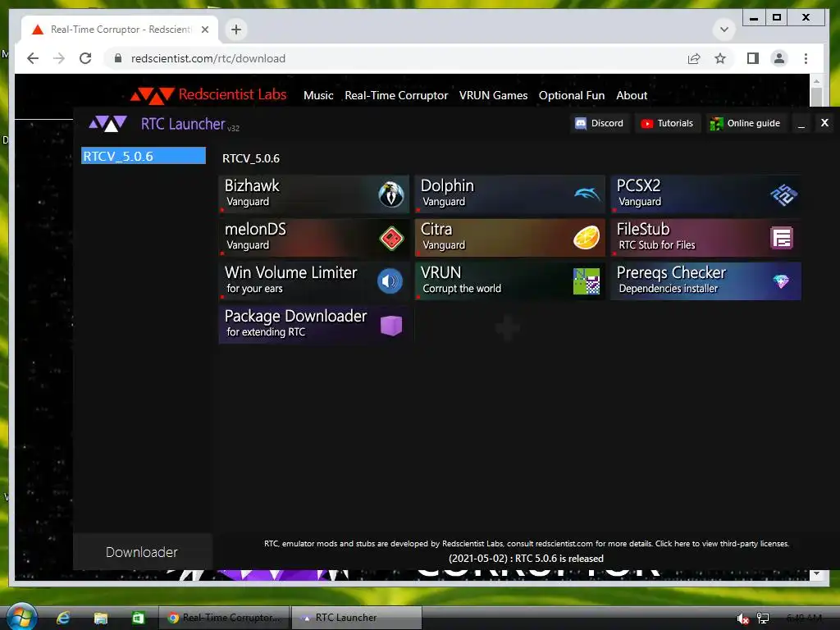Click the third-party licenses notice text

527,543
